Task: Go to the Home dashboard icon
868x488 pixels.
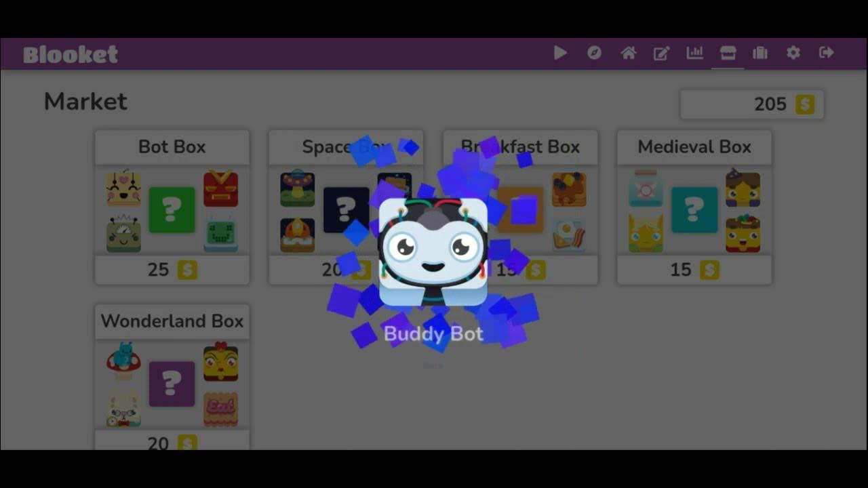Action: coord(629,53)
